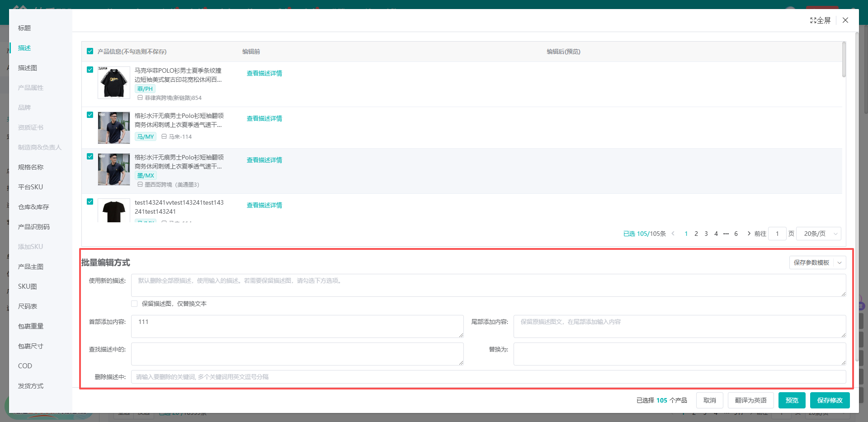
Task: Click the 翻译为英语 button
Action: 751,400
